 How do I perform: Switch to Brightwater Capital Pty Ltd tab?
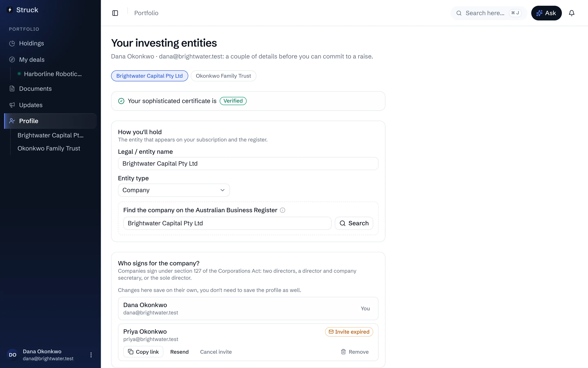149,76
